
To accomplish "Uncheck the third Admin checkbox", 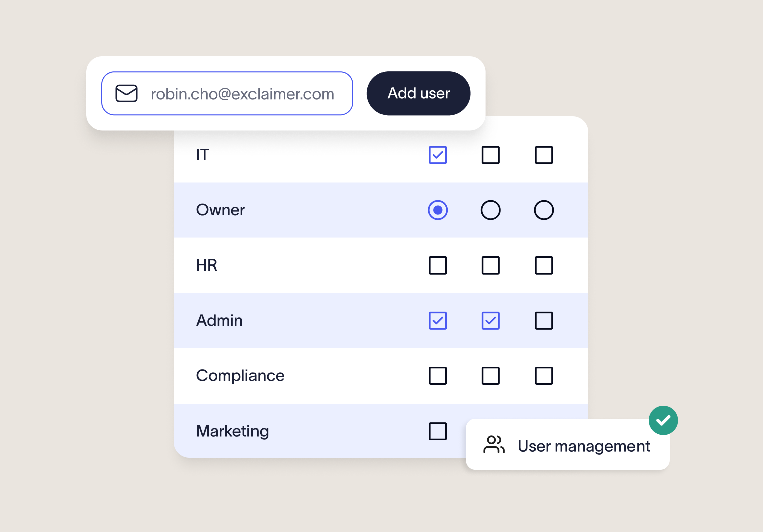I will [x=544, y=321].
